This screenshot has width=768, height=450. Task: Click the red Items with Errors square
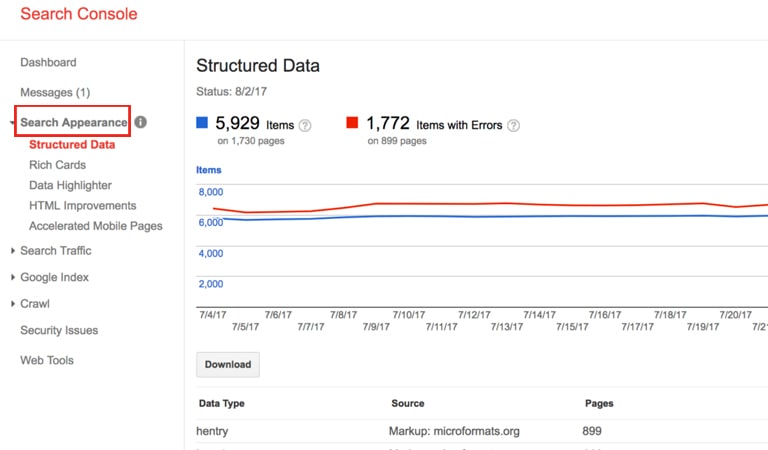pyautogui.click(x=352, y=122)
